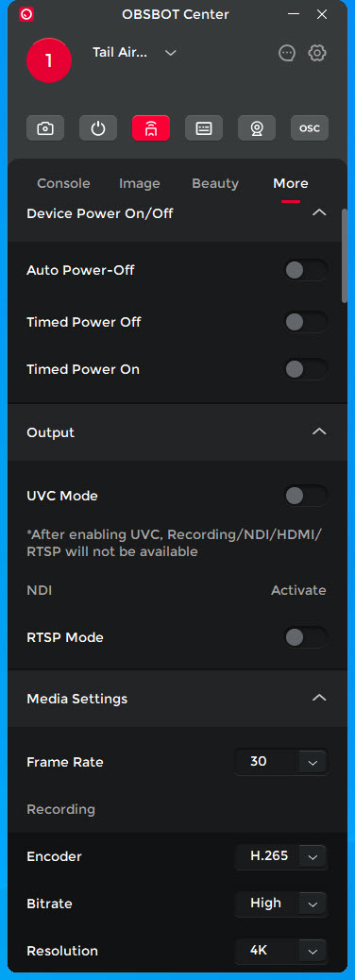Open the OSC settings button
The image size is (355, 980).
(x=310, y=128)
